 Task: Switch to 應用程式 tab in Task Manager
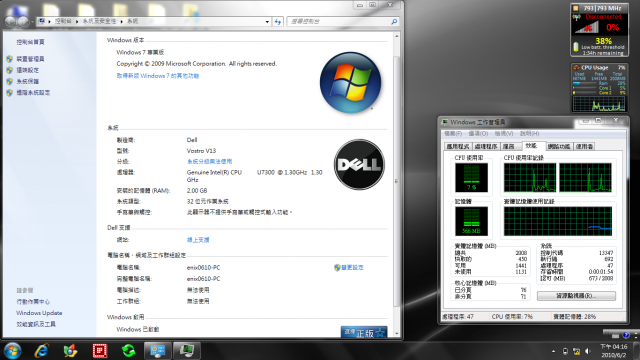458,147
